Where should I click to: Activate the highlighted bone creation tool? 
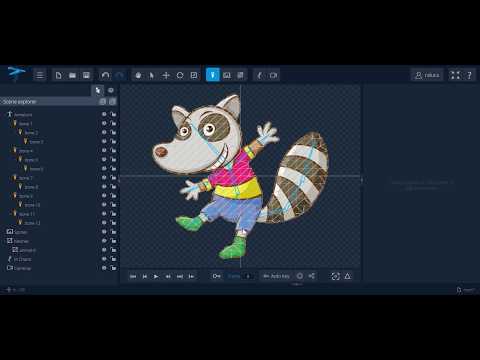(213, 75)
